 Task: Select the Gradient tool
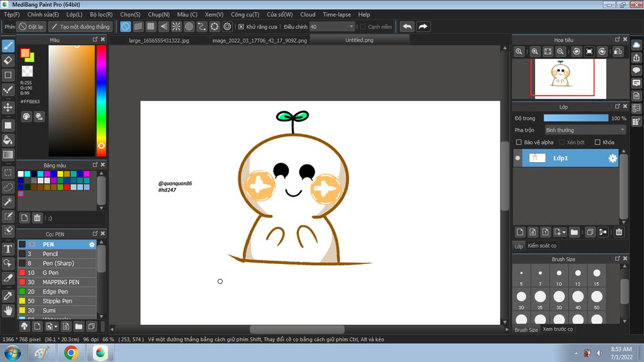(x=8, y=155)
